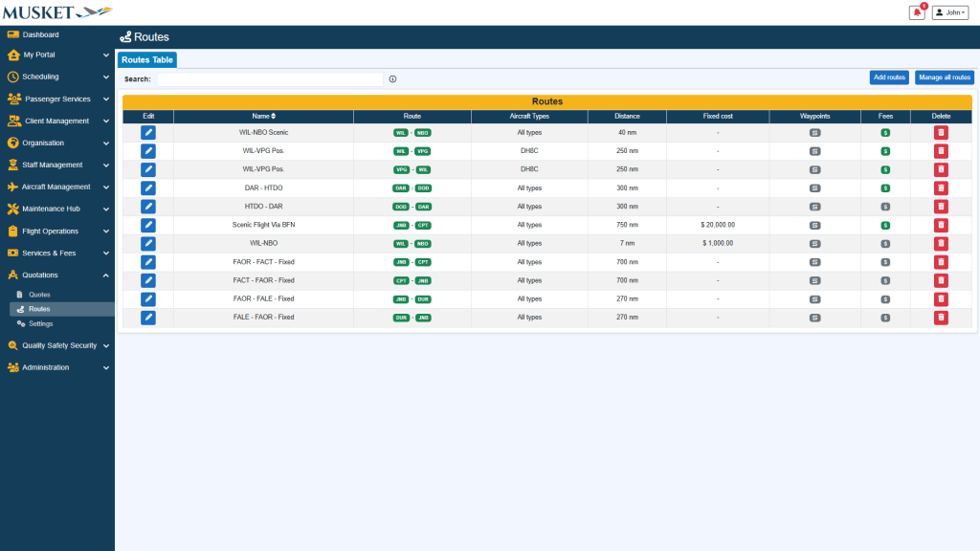Open waypoints for HTDO - DAR route
The width and height of the screenshot is (980, 551).
point(814,207)
